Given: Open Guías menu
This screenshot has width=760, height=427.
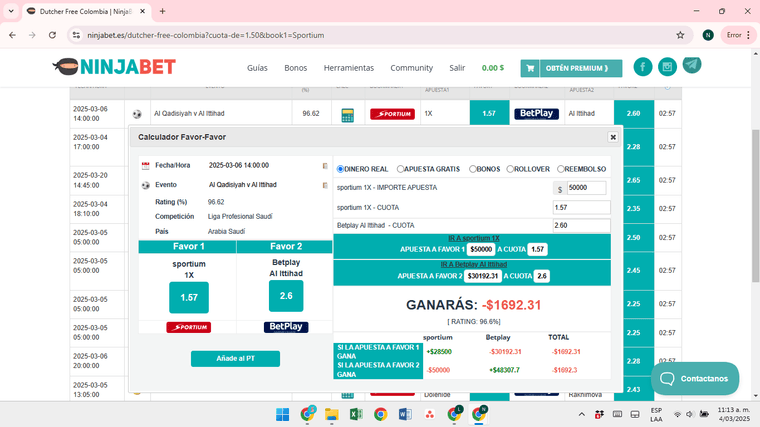Looking at the screenshot, I should pos(257,68).
